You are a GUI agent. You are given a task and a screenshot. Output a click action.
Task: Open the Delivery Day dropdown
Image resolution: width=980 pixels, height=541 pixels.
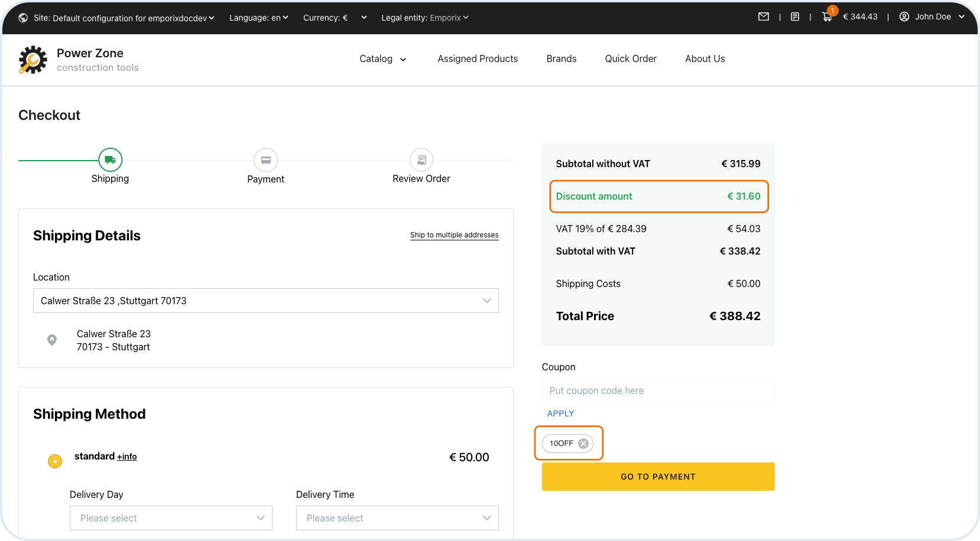click(x=171, y=518)
